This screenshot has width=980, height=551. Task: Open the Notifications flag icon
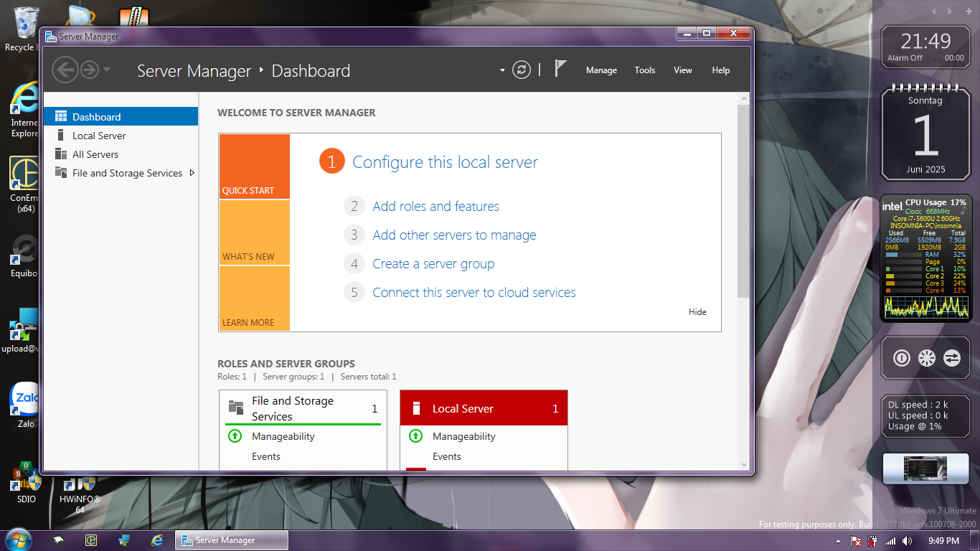click(560, 69)
